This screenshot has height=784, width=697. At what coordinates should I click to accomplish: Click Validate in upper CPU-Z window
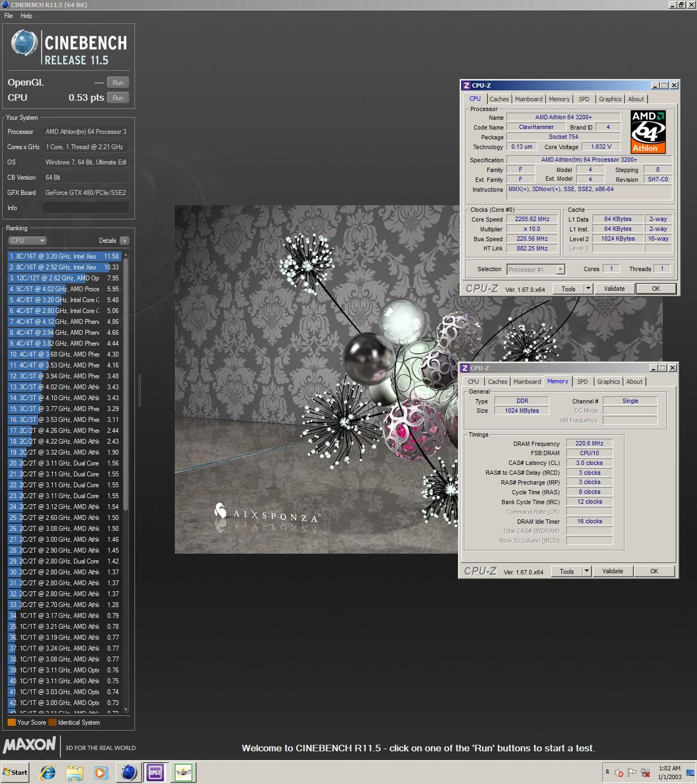pyautogui.click(x=614, y=289)
